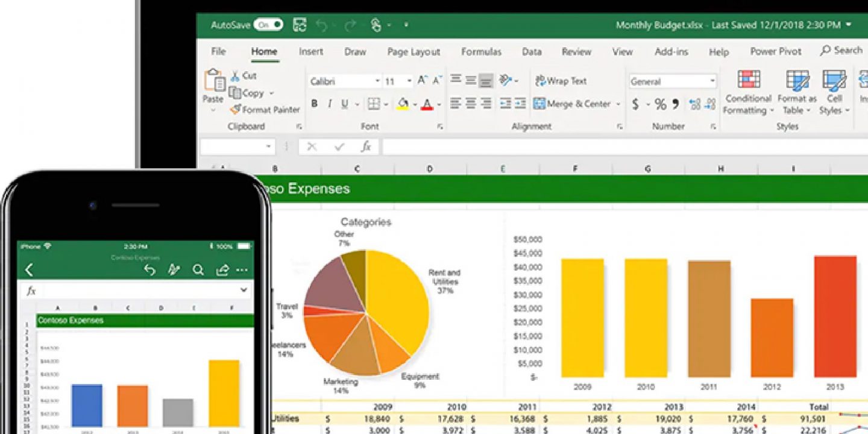Switch to the Insert ribbon tab
Image resolution: width=868 pixels, height=434 pixels.
pos(311,52)
